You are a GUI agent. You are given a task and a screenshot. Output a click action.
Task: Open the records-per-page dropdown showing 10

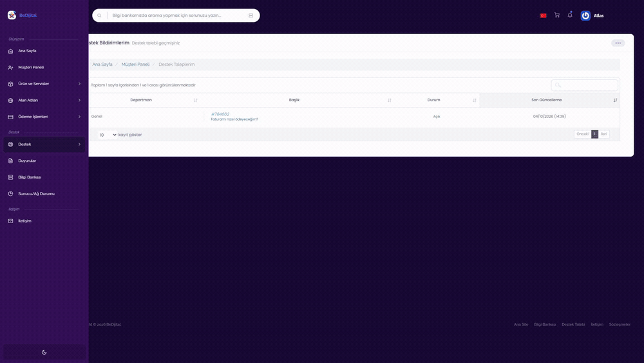click(108, 135)
